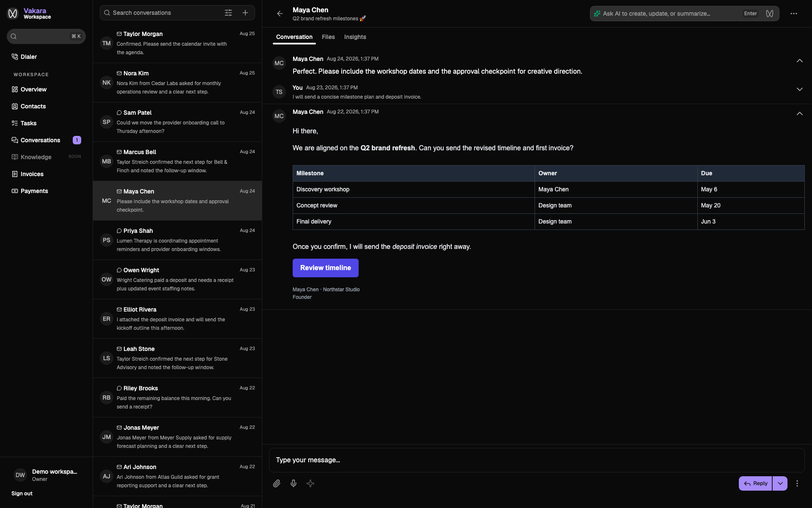Open Owen Wright's Wright Catering conversation
This screenshot has width=812, height=508.
point(178,279)
